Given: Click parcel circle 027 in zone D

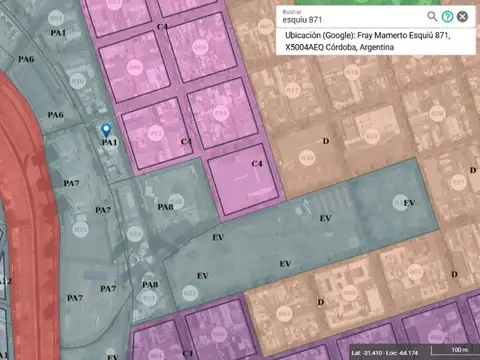Looking at the screenshot, I should tap(458, 182).
